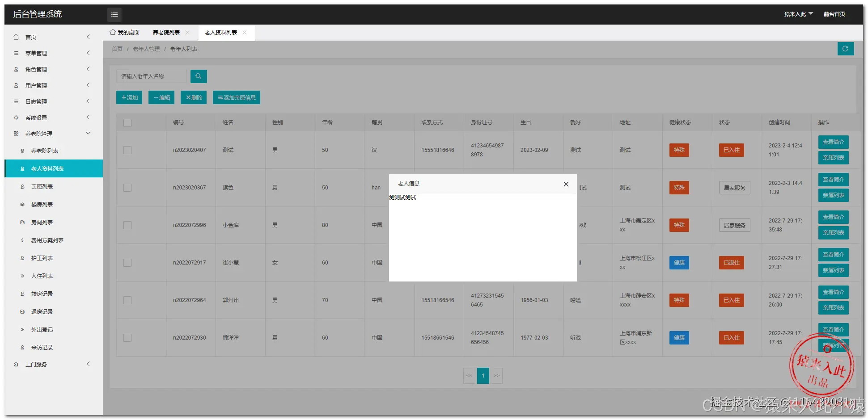Click the dollar icon beside 费用方案列表
Viewport: 868px width, 420px height.
[x=22, y=240]
